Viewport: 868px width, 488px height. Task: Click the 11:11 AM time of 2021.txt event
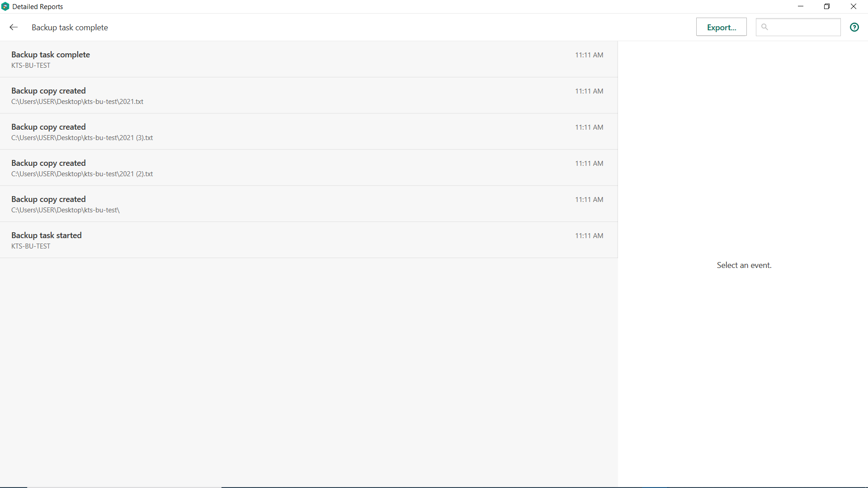(x=589, y=91)
